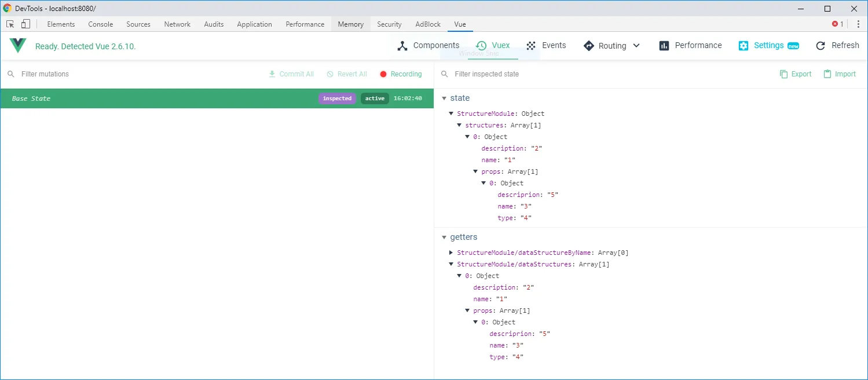Collapse StructureModule/dataStructures getter
This screenshot has height=380, width=868.
(452, 264)
